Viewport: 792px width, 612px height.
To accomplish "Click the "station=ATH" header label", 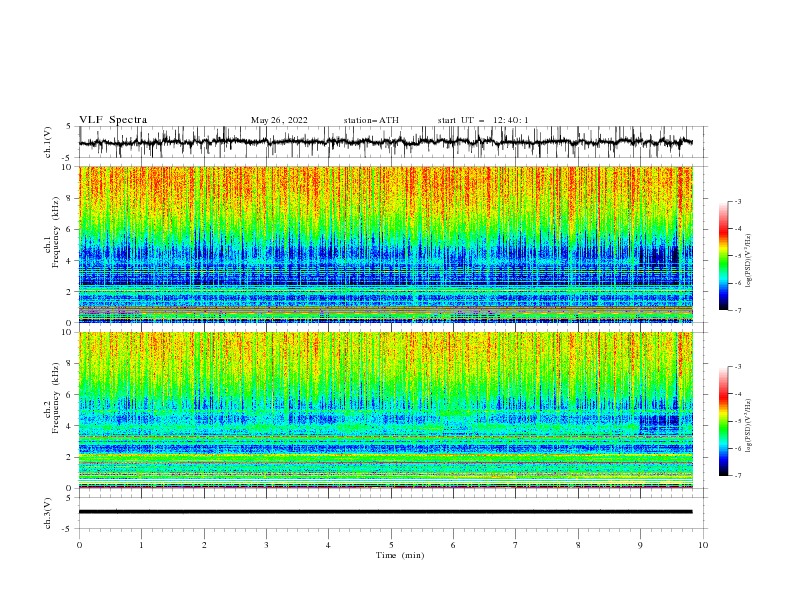I will (x=371, y=120).
